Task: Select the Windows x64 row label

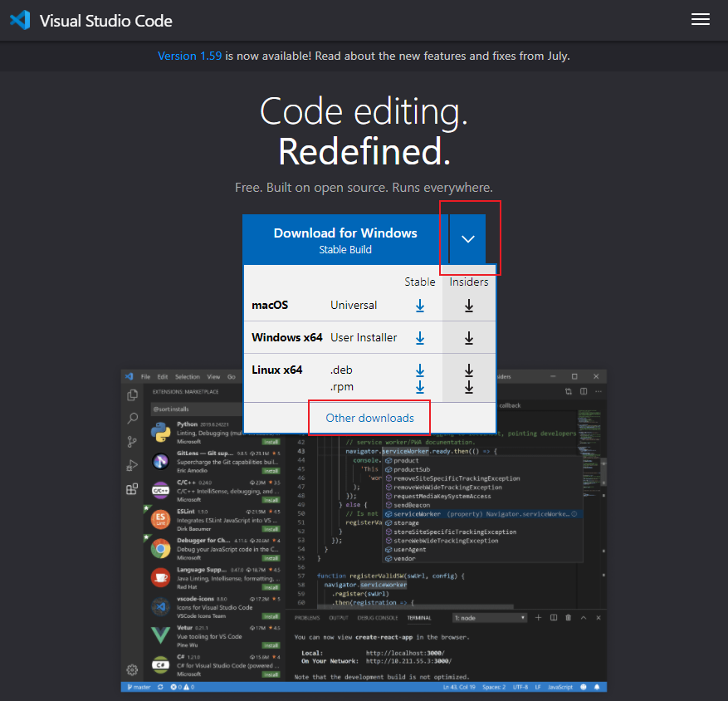Action: pos(287,338)
